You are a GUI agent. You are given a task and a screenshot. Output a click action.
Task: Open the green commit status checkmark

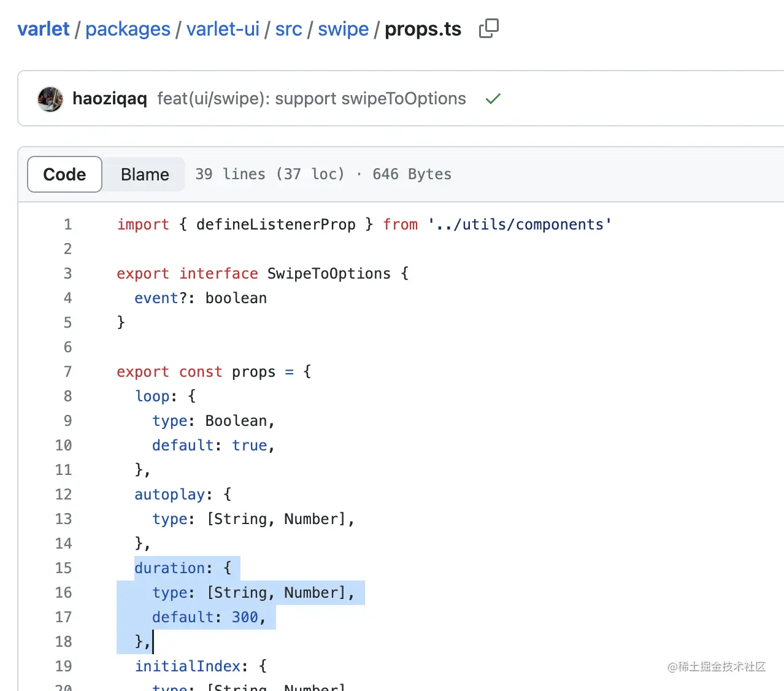[493, 98]
